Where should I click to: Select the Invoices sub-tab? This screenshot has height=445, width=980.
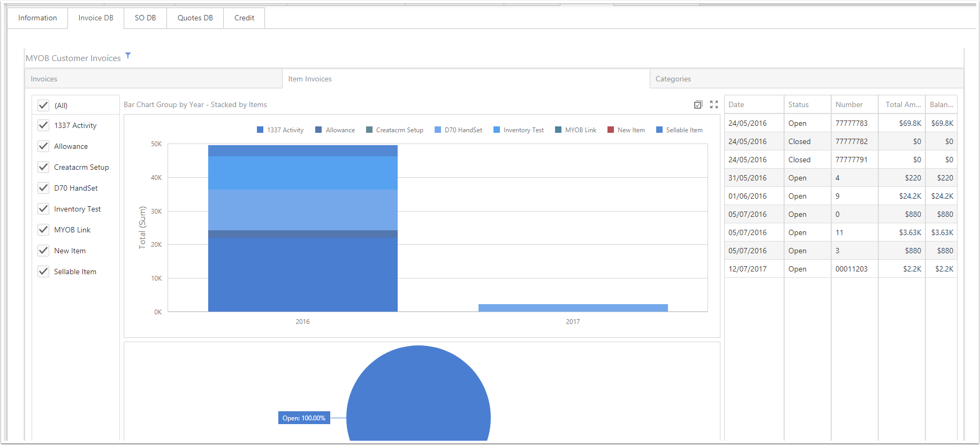(x=154, y=79)
